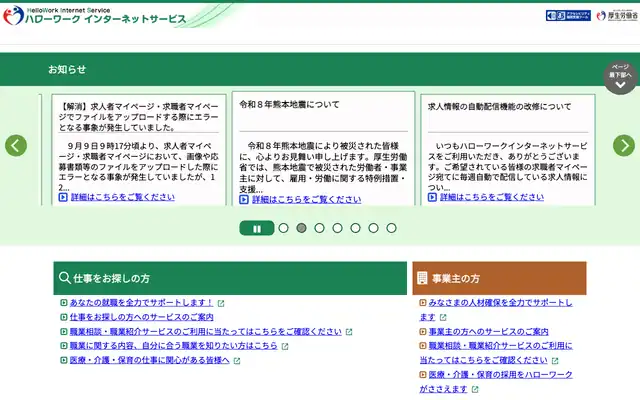Click external-link icon after employers 当たってはこちらをご確認ください
This screenshot has height=400, width=640.
[555, 361]
